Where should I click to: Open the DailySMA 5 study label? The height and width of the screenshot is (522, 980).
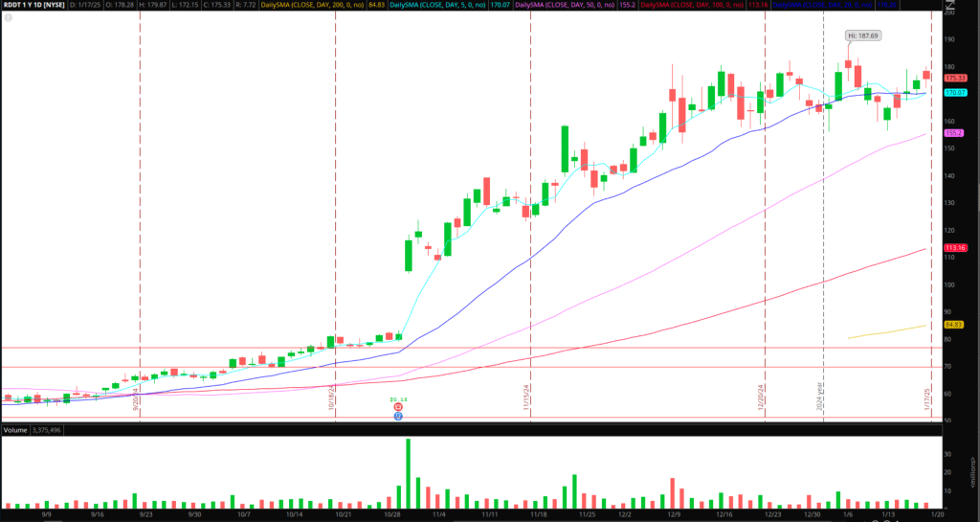437,5
